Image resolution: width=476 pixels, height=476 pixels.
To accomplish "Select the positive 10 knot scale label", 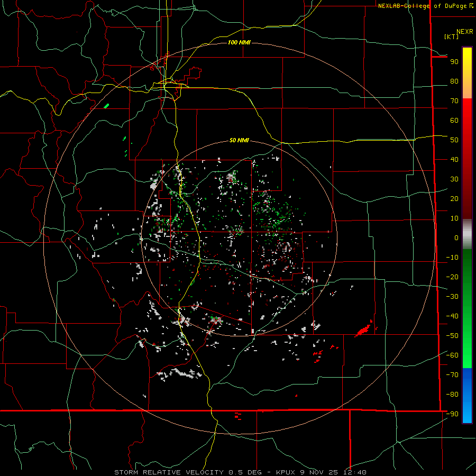I will pos(454,218).
